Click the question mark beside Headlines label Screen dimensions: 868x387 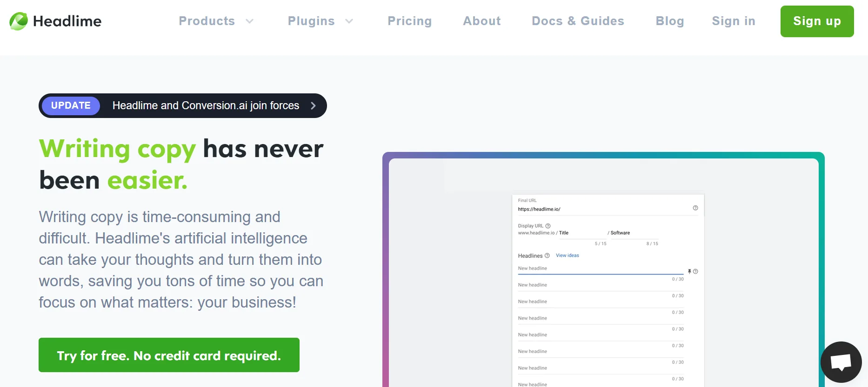pyautogui.click(x=547, y=256)
